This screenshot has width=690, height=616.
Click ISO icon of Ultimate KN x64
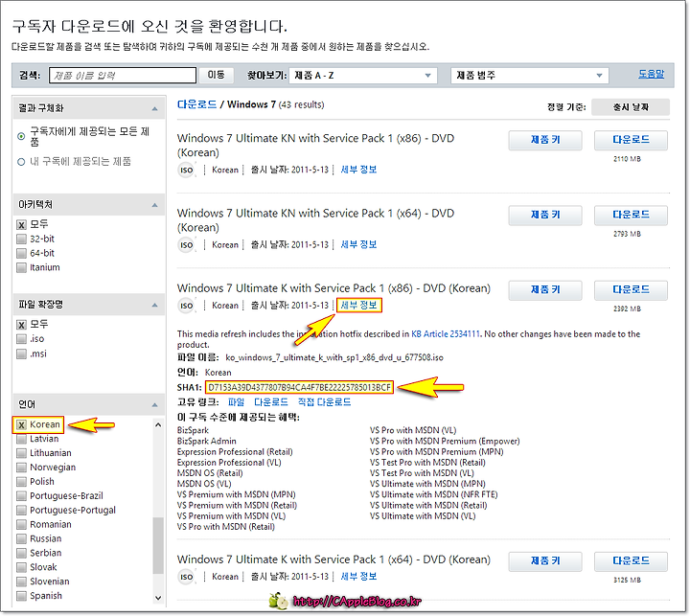click(187, 244)
